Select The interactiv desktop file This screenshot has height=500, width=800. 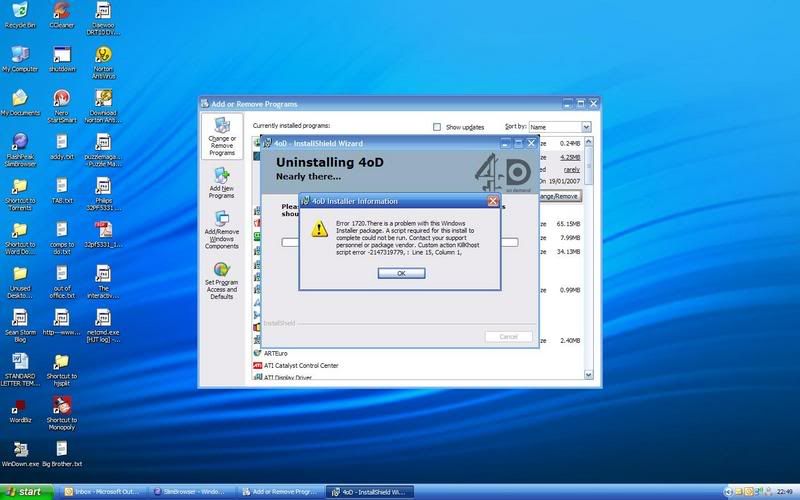[103, 282]
